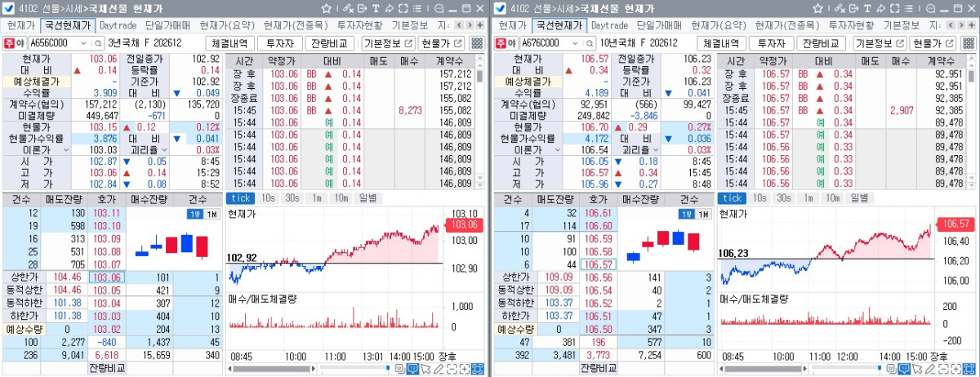Select the arrow cursor tool under left chart
The height and width of the screenshot is (377, 980).
pos(425,369)
